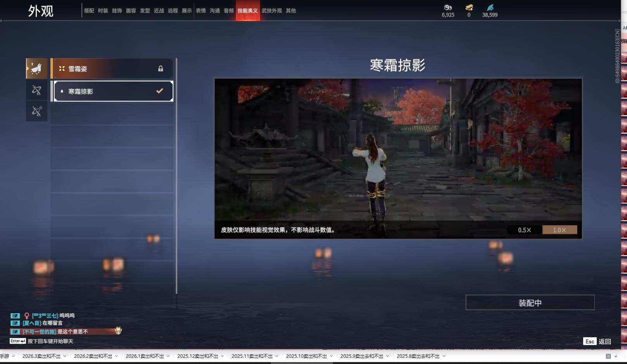Viewport: 627px width, 364px height.
Task: Select the 1.0× speed control
Action: [x=560, y=229]
